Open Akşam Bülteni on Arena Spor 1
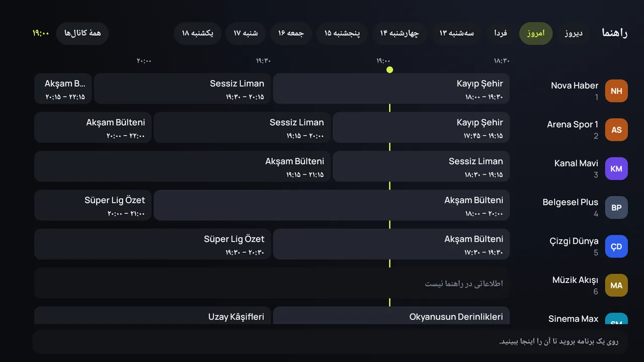644x362 pixels. [93, 127]
